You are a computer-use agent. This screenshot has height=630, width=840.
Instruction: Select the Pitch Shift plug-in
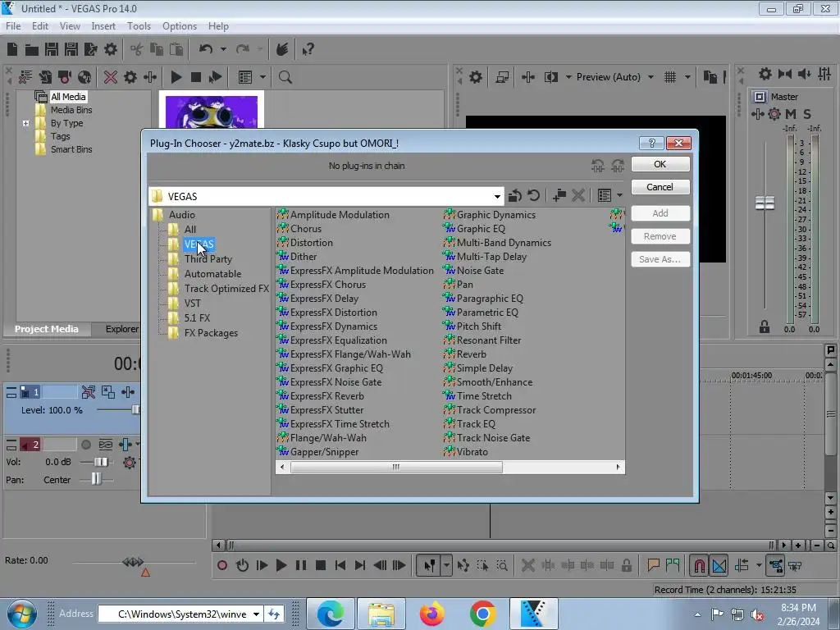[x=478, y=326]
